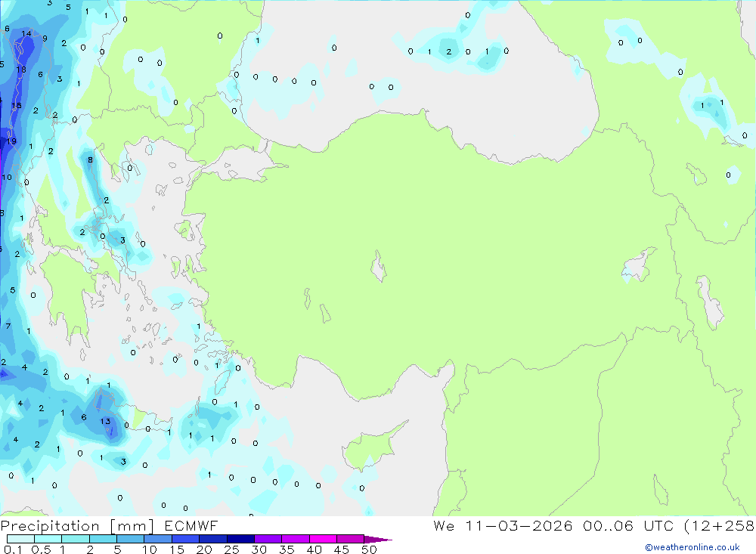Open the weatheronline.co.uk credit link

tap(692, 547)
